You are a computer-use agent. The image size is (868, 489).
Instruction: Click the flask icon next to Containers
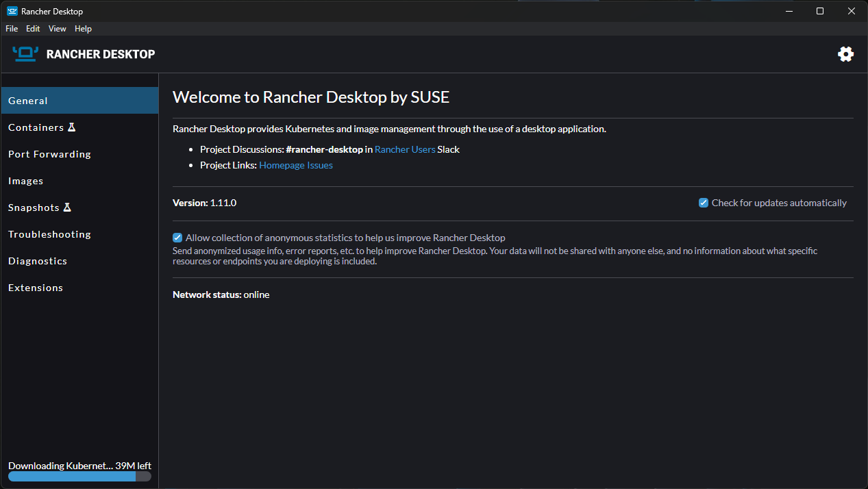[x=71, y=127]
